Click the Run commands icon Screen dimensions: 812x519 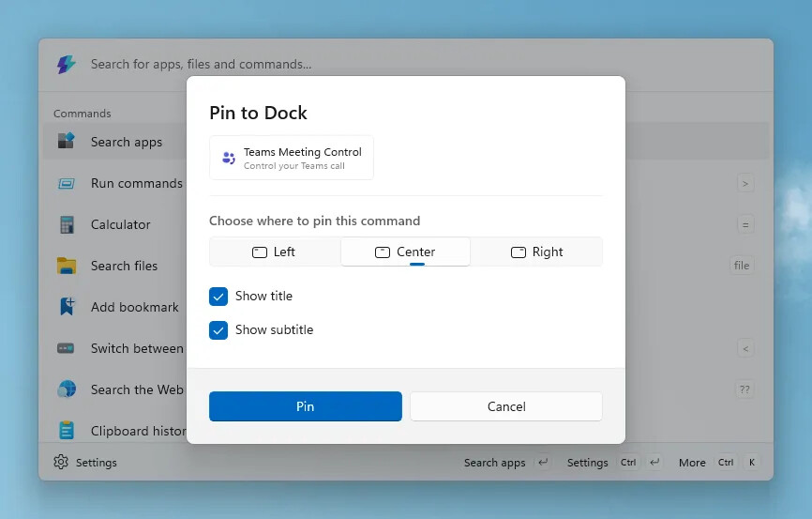66,183
